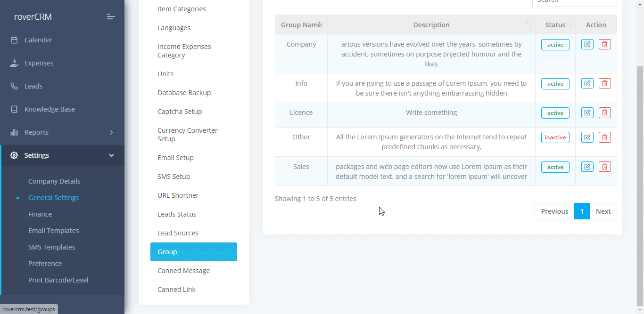Click the edit icon for Sales group
644x314 pixels.
coord(587,167)
